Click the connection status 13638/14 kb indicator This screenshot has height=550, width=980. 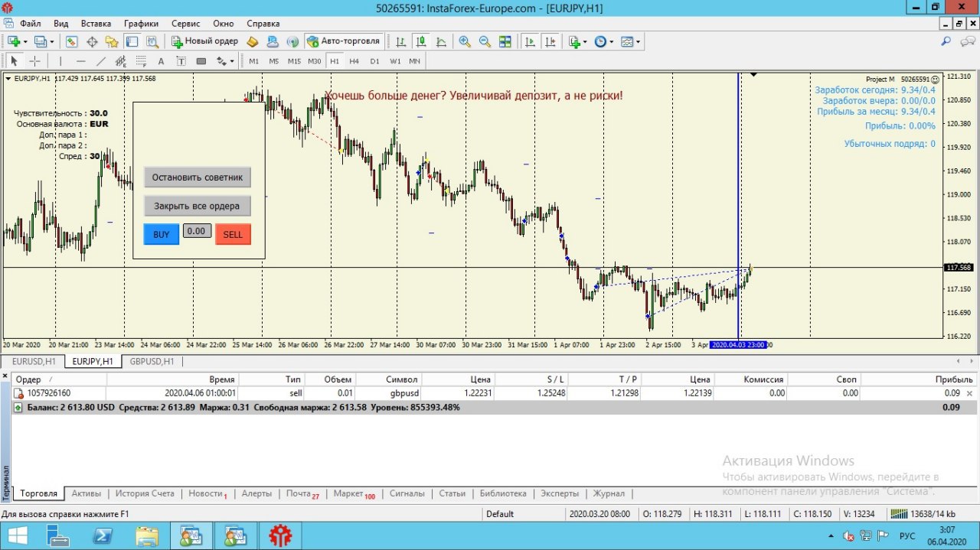tap(924, 514)
